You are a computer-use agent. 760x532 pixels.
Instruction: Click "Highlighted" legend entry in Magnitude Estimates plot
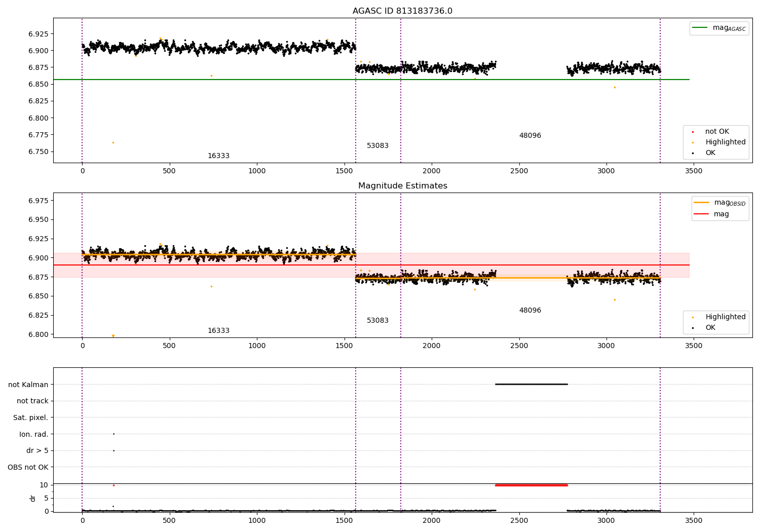coord(719,317)
